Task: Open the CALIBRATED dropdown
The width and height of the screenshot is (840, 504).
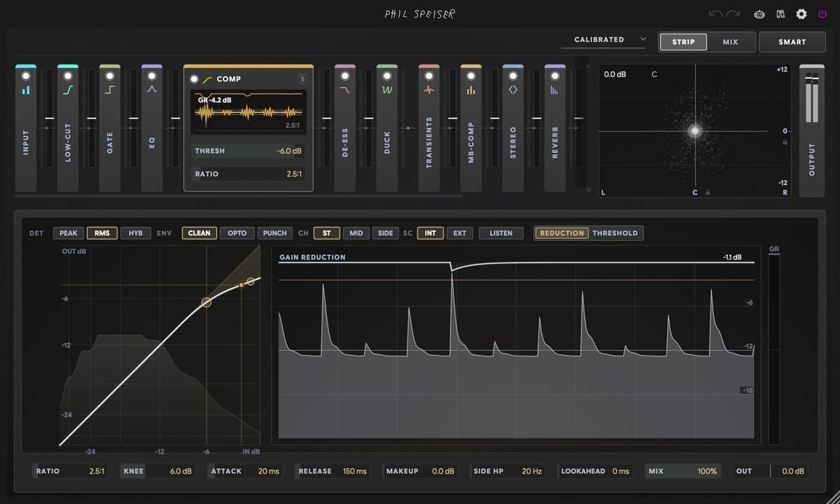Action: point(605,40)
